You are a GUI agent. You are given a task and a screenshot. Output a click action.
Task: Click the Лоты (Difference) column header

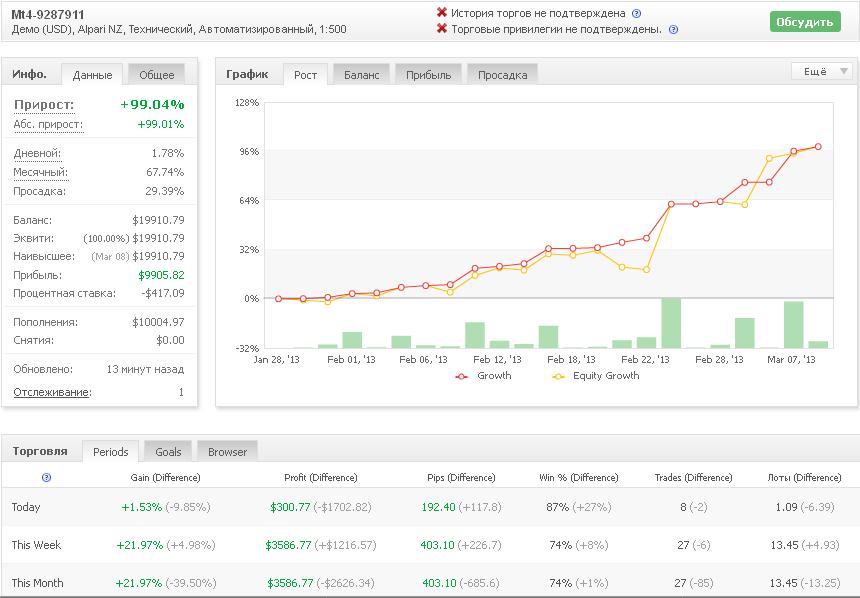coord(804,477)
